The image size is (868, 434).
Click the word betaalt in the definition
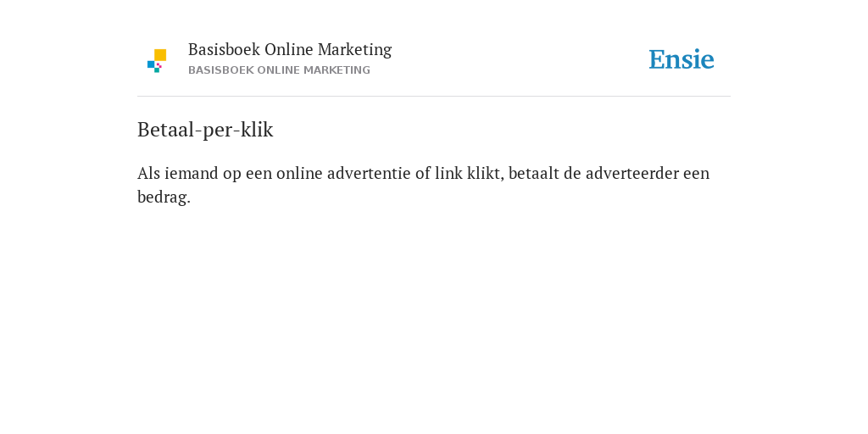tap(534, 173)
